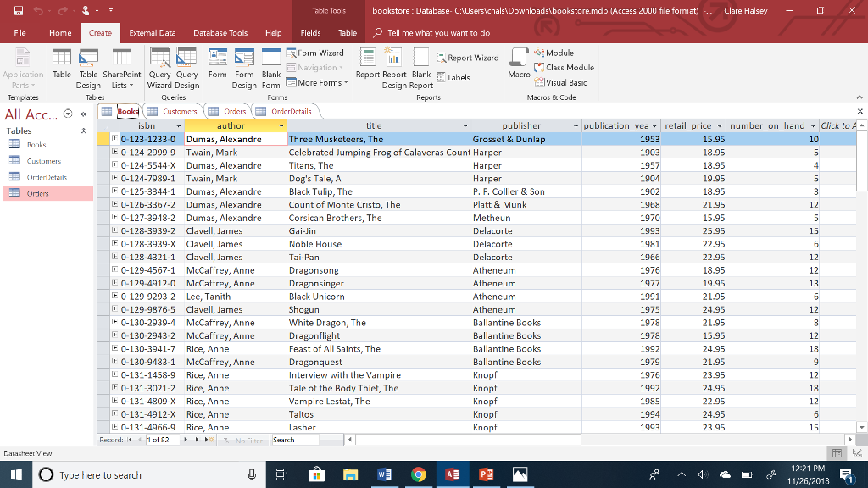This screenshot has width=868, height=488.
Task: Open the author column filter dropdown
Action: pos(282,125)
